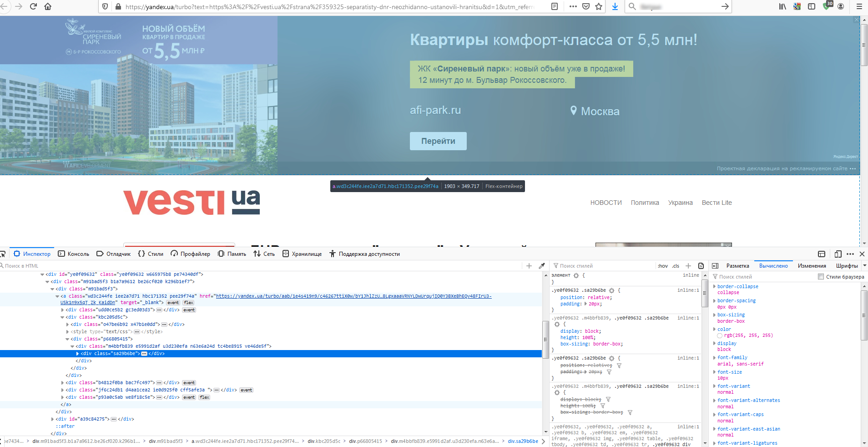The height and width of the screenshot is (447, 868).
Task: Open the Хранилище panel
Action: click(x=303, y=254)
